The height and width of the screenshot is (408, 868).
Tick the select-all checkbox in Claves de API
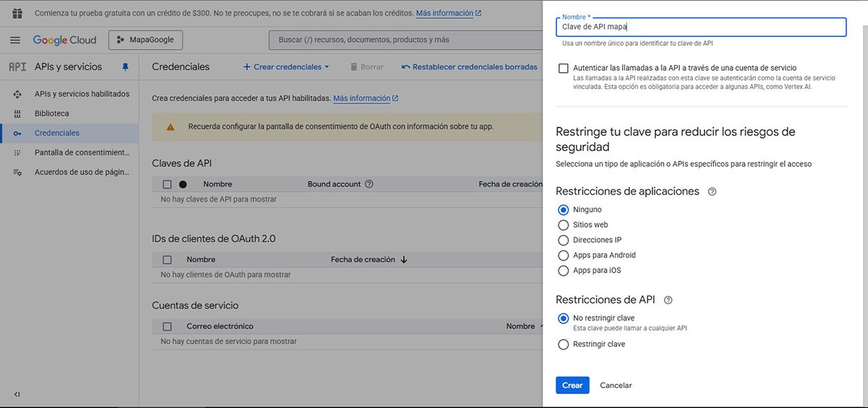167,184
